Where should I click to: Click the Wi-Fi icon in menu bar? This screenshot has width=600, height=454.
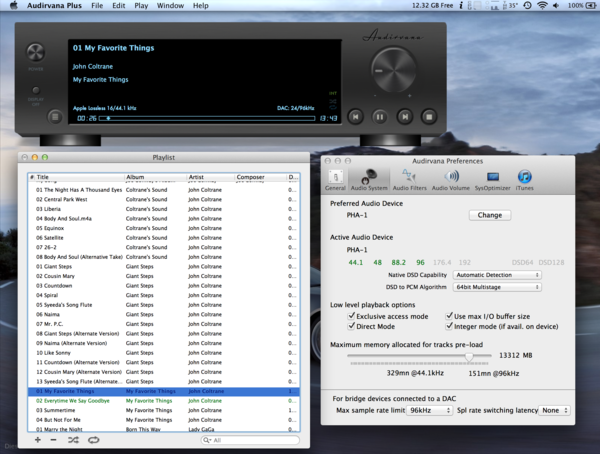(x=542, y=5)
